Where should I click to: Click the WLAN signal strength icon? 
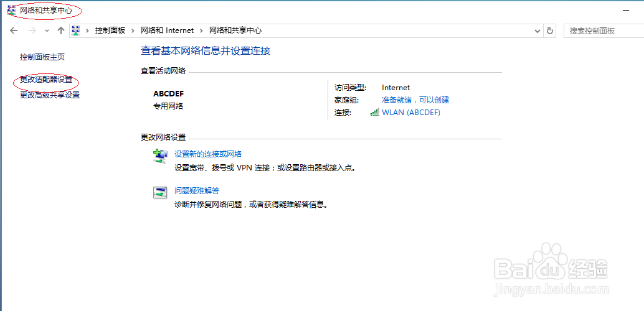point(374,113)
